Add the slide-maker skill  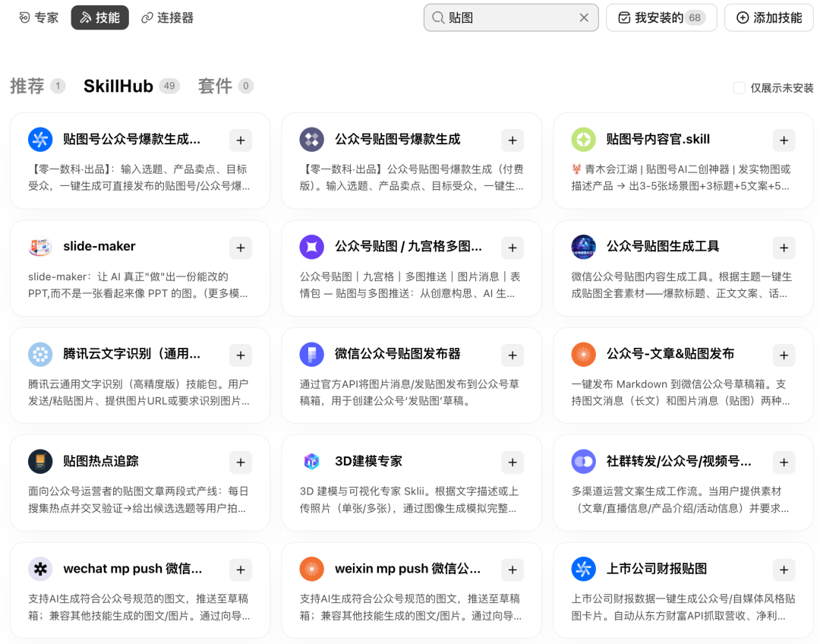[241, 248]
